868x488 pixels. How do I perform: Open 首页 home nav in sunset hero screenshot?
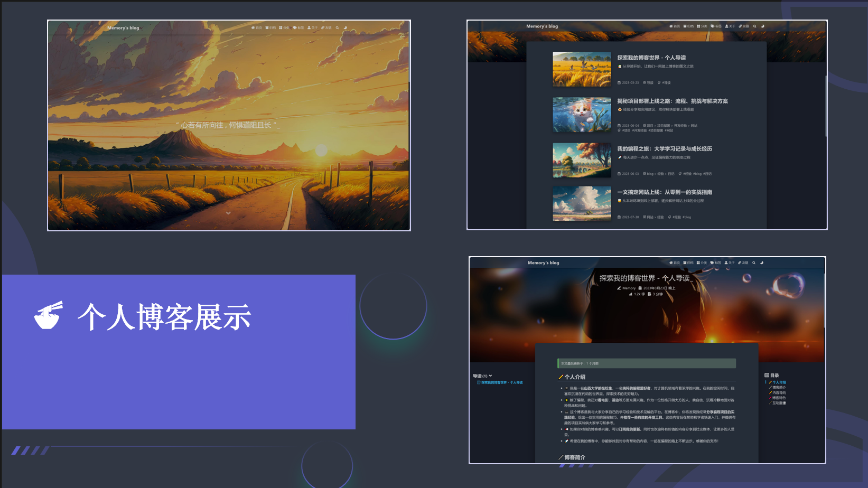pos(257,27)
